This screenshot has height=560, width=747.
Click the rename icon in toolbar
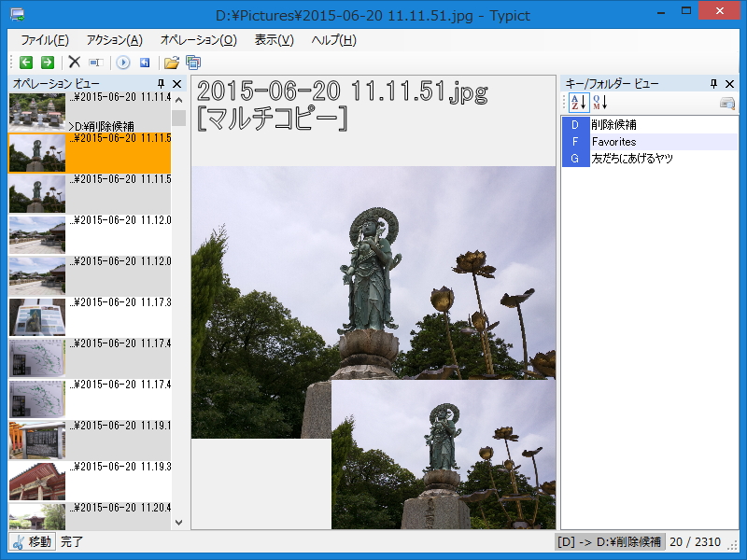click(96, 63)
